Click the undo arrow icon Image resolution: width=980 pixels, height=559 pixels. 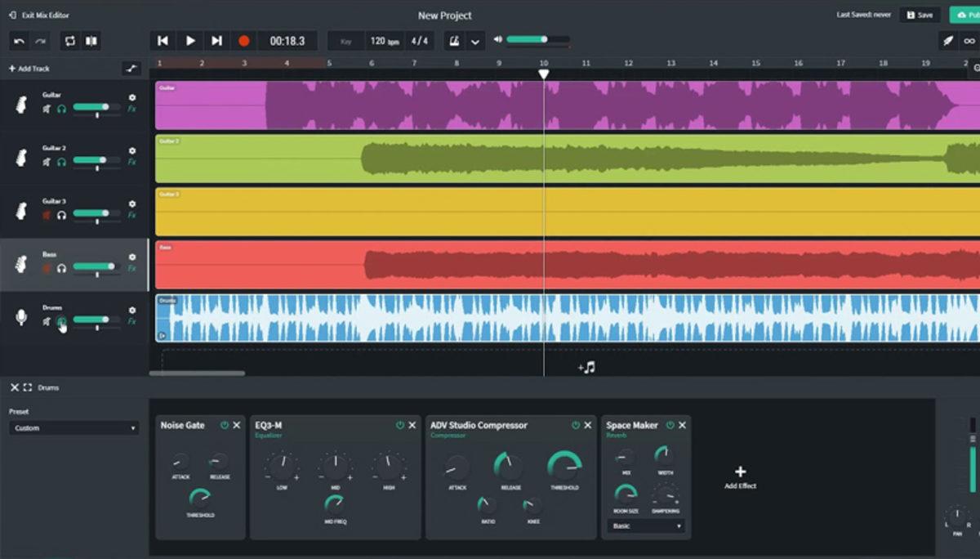[x=20, y=39]
